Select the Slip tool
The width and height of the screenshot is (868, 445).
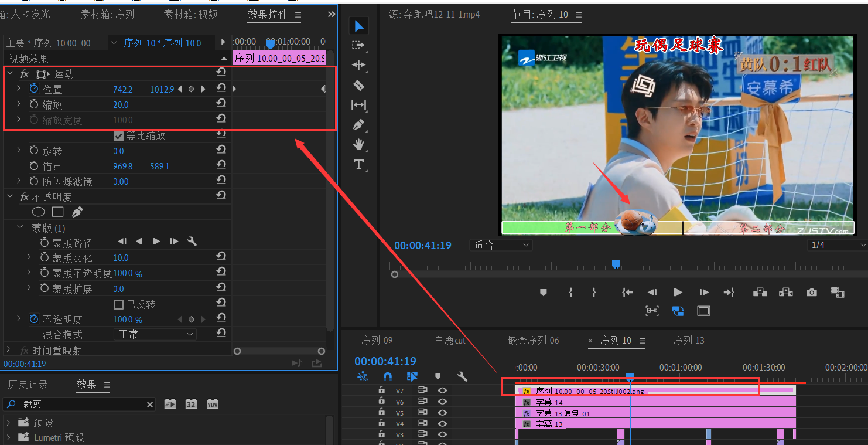point(359,105)
